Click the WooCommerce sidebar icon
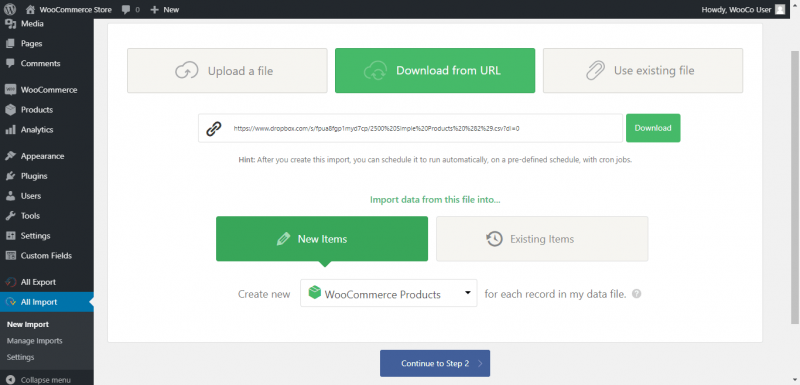The height and width of the screenshot is (385, 800). [10, 90]
